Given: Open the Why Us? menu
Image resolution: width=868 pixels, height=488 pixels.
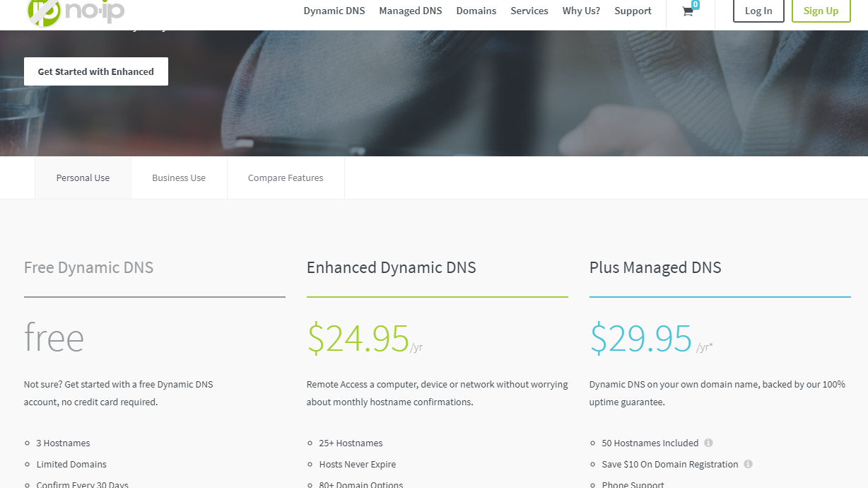Looking at the screenshot, I should 581,11.
